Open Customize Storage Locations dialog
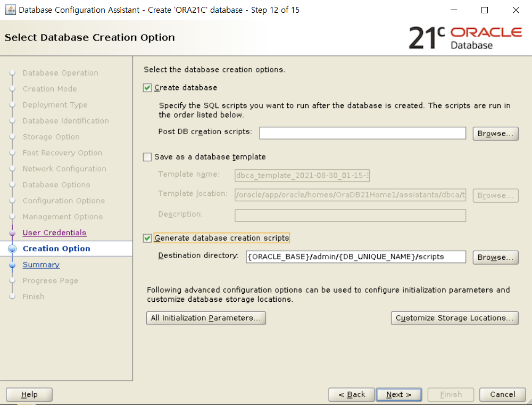The width and height of the screenshot is (532, 405). click(455, 318)
